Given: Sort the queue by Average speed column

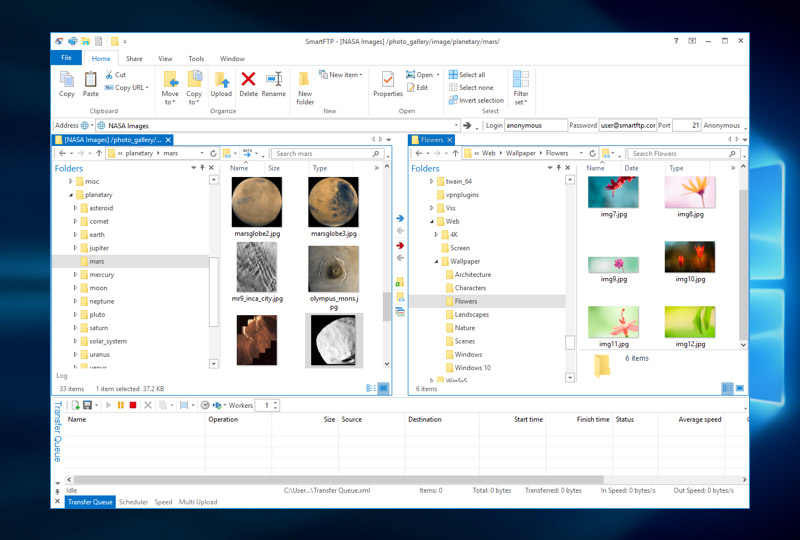Looking at the screenshot, I should pos(699,420).
